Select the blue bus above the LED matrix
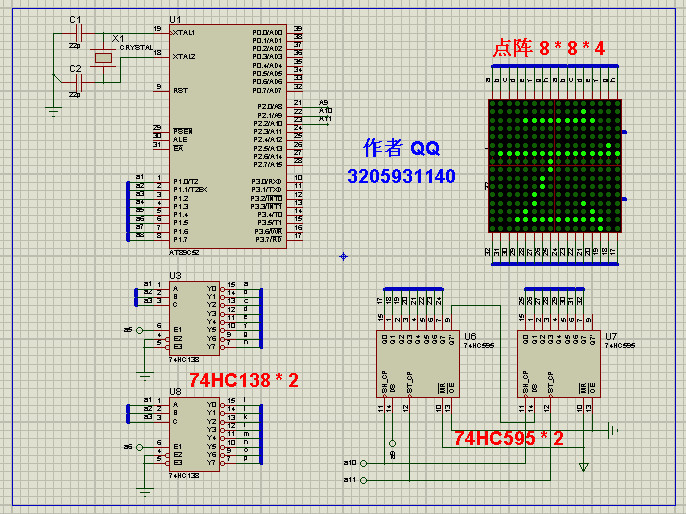The width and height of the screenshot is (686, 514). click(x=555, y=66)
